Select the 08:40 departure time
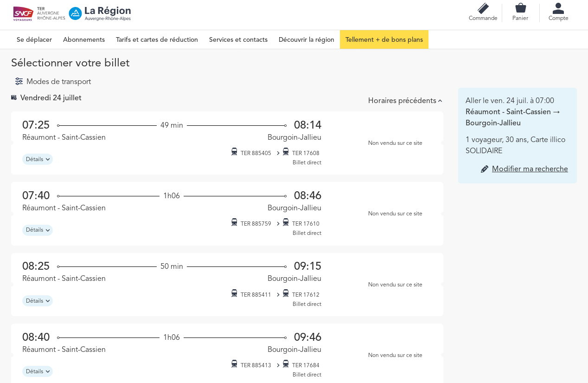This screenshot has height=383, width=588. coord(36,338)
